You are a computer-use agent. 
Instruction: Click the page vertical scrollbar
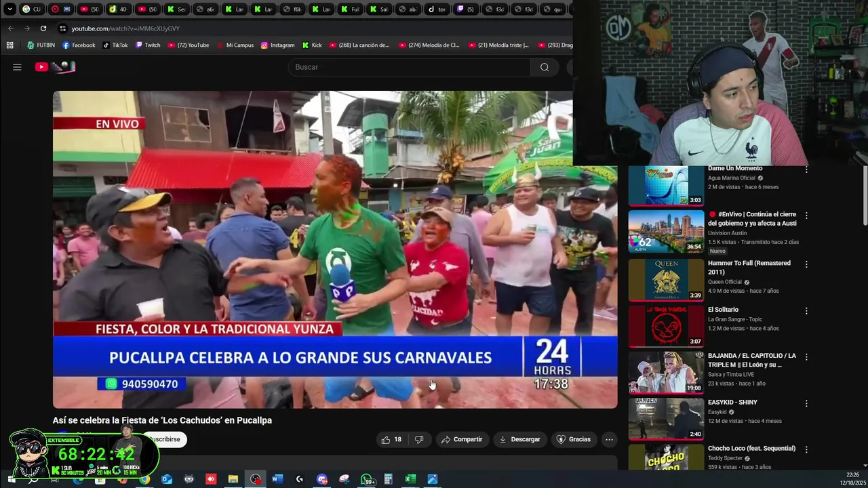[864, 197]
